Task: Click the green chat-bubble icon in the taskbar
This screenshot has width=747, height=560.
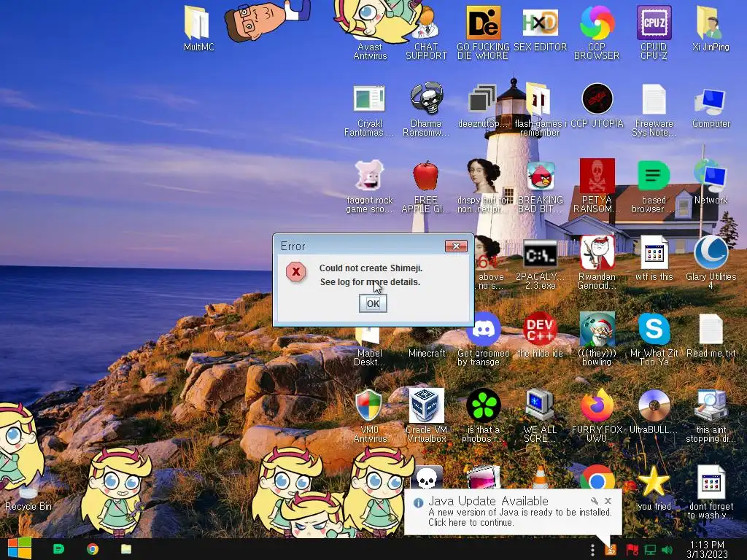Action: click(x=58, y=549)
